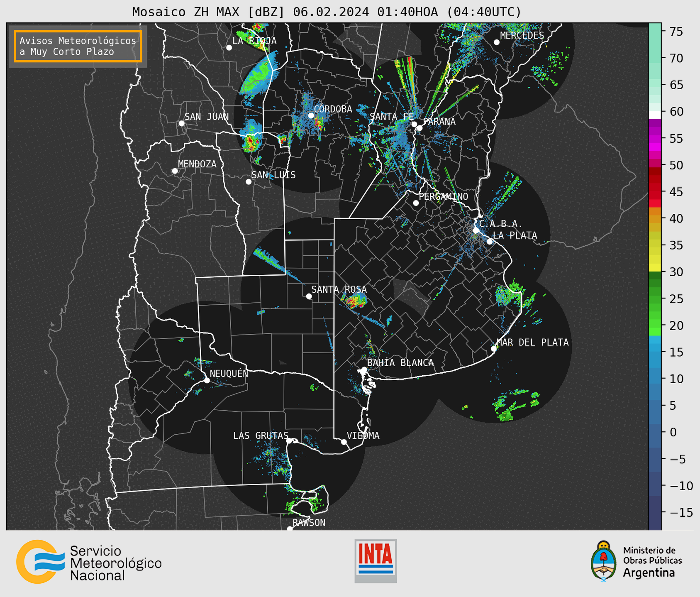Viewport: 700px width, 597px height.
Task: Click the SANTA ROSA label text
Action: tap(339, 289)
